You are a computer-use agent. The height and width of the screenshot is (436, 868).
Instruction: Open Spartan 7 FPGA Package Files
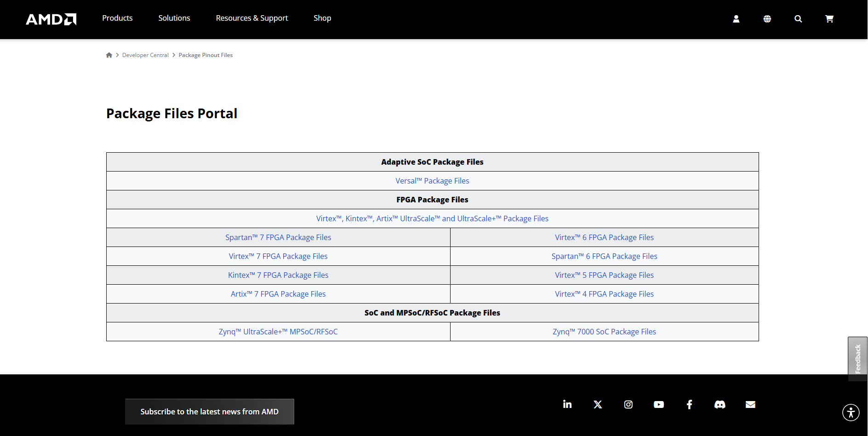pyautogui.click(x=278, y=237)
